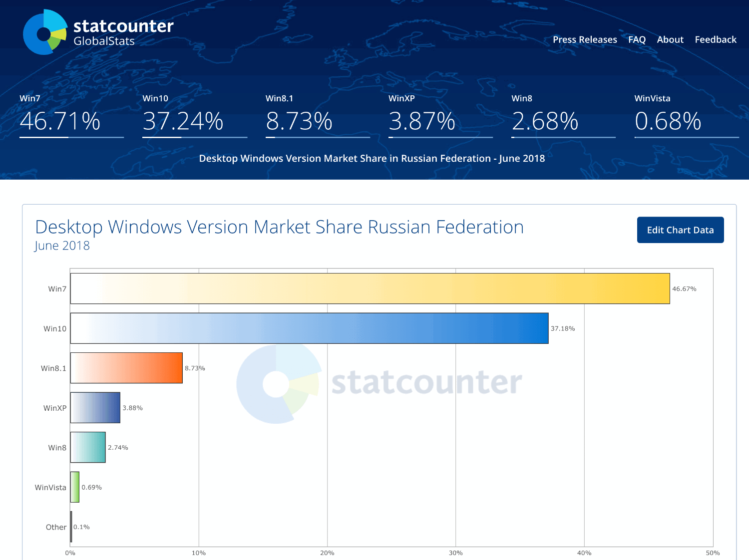Select the Win7 bar in the chart
The height and width of the screenshot is (560, 749).
point(370,288)
